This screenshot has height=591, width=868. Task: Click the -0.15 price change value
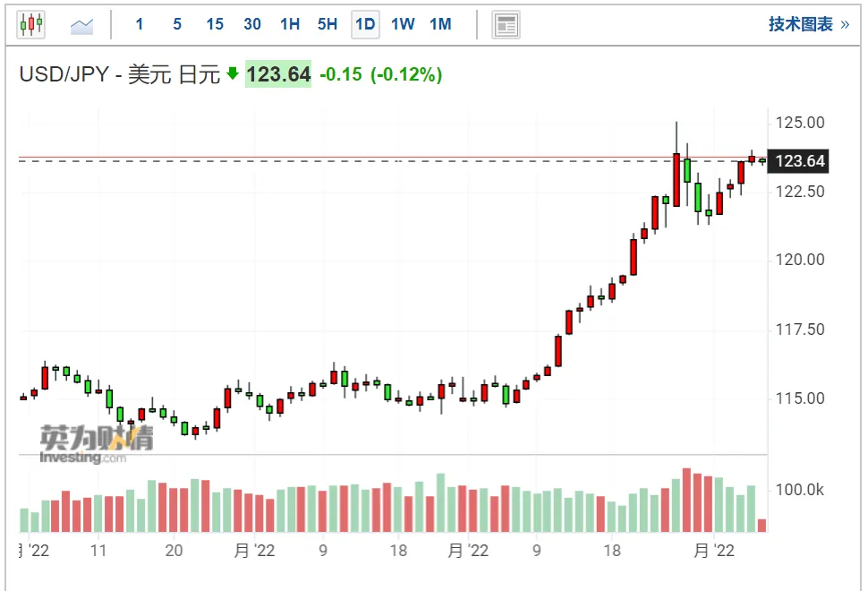[x=341, y=74]
